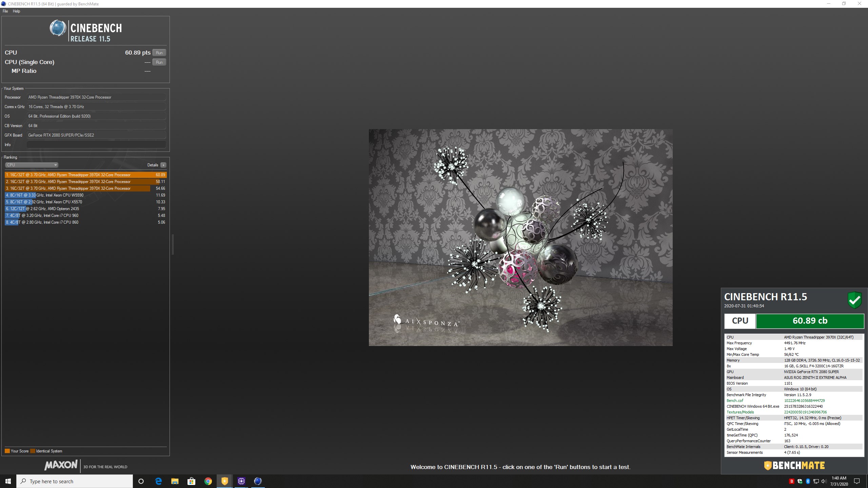
Task: Click the Cinebench globe logo icon
Action: pos(58,28)
